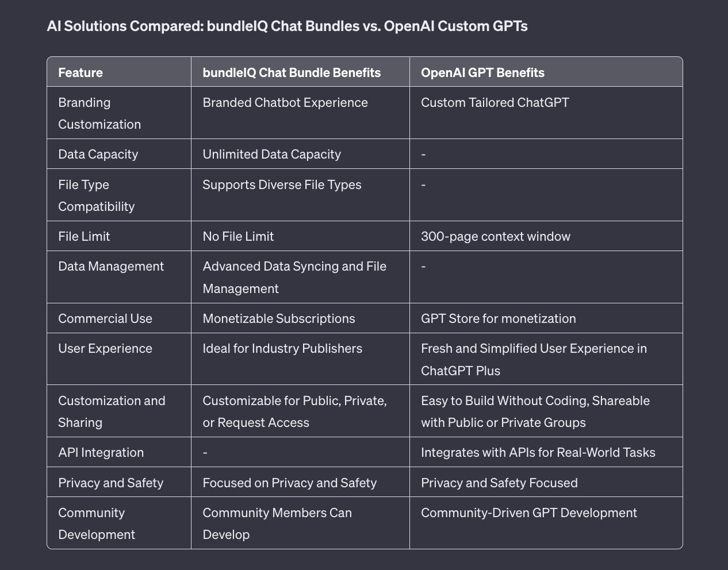Select the "Monetizable Subscriptions" cell

point(279,319)
